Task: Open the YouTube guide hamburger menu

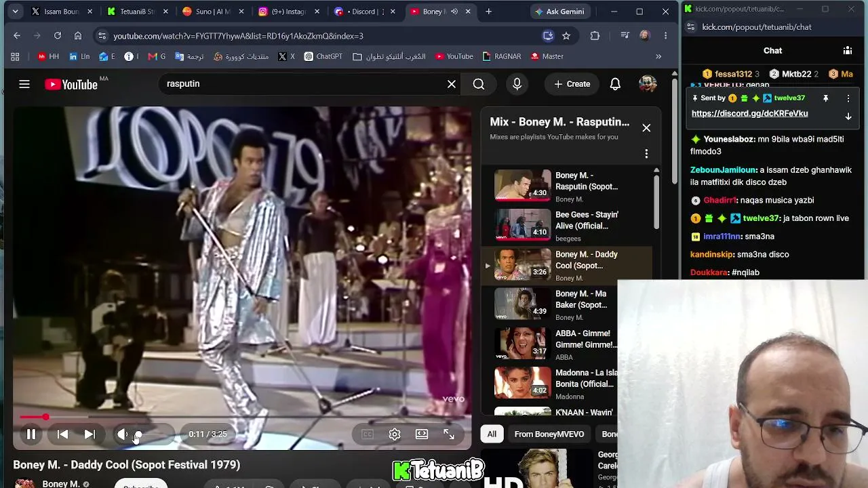Action: coord(24,84)
